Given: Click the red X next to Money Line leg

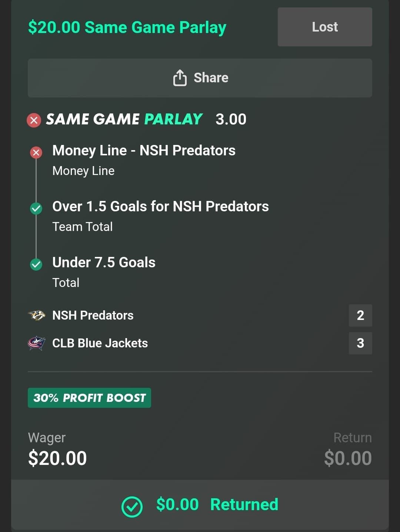Looking at the screenshot, I should click(36, 152).
